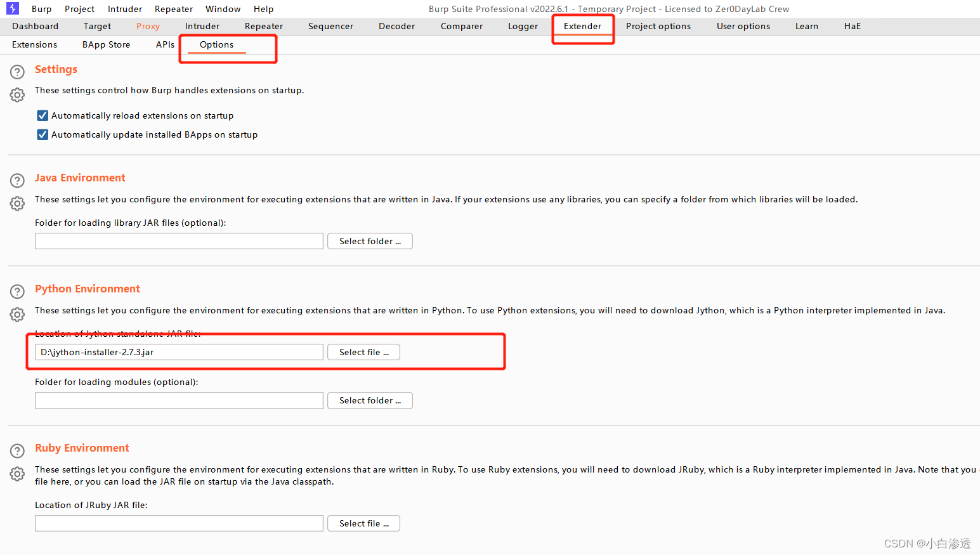The height and width of the screenshot is (555, 980).
Task: Click Select file for Jython JAR location
Action: (363, 352)
